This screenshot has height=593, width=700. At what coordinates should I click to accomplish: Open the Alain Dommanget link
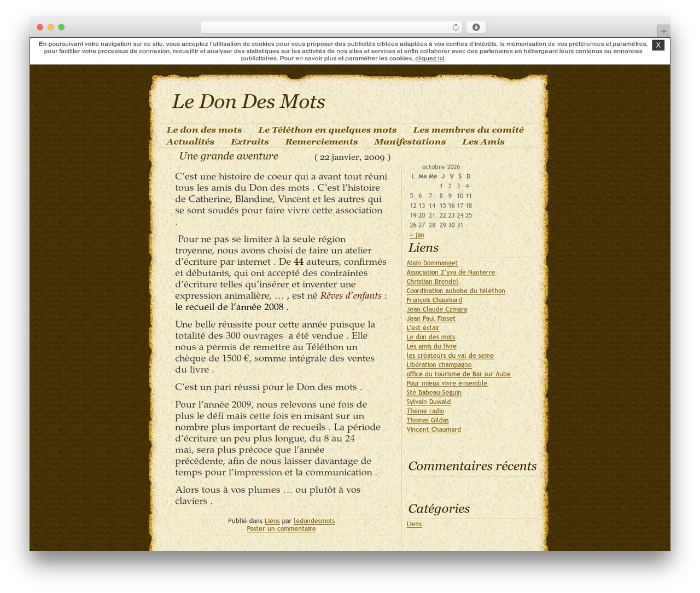pos(432,263)
